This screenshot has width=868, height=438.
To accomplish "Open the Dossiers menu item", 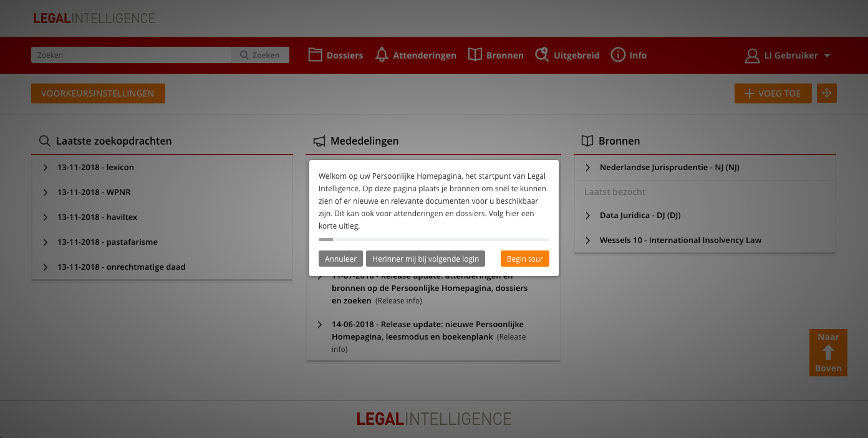I will click(335, 55).
